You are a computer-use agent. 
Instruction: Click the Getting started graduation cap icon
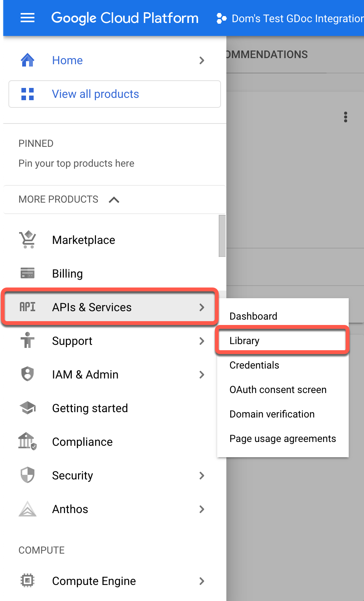pos(28,408)
